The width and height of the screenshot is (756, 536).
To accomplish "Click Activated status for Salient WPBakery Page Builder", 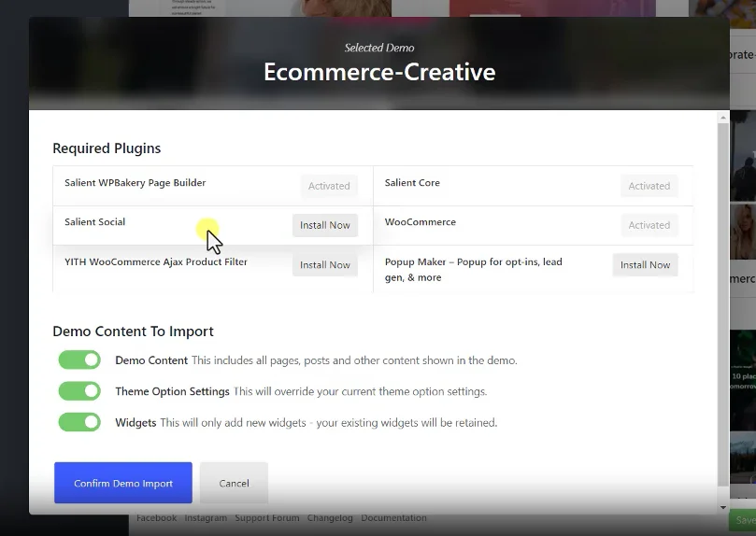I will [329, 186].
